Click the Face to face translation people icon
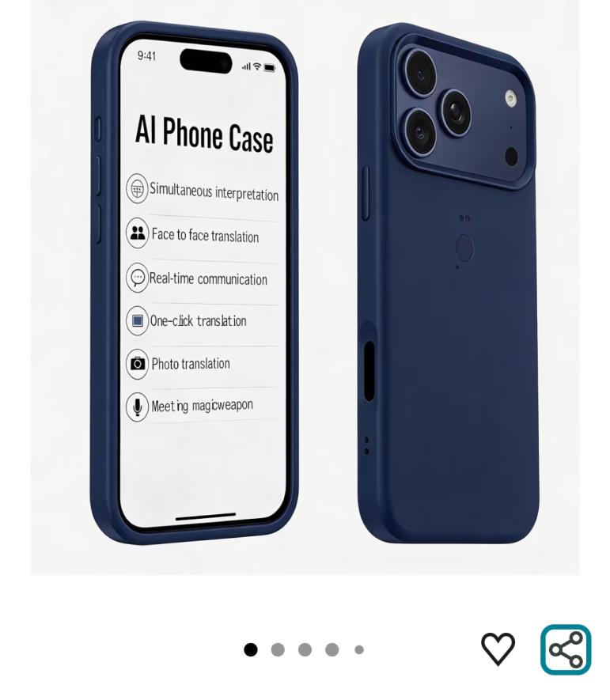Viewport: 610px width, 700px height. click(137, 233)
